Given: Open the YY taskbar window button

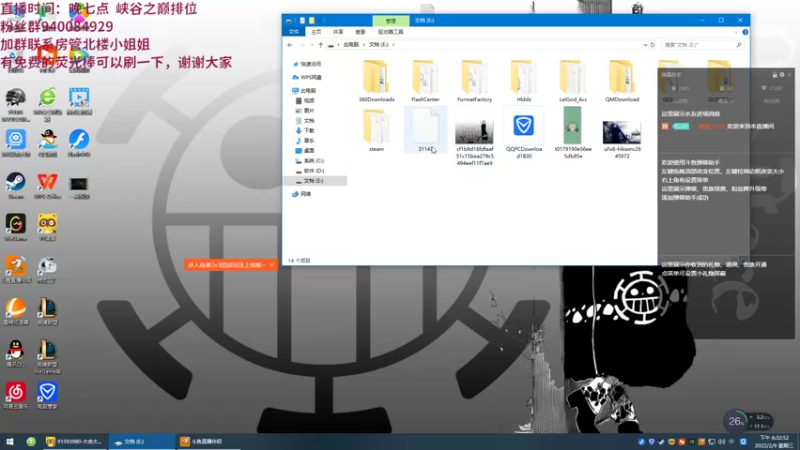Looking at the screenshot, I should click(74, 441).
